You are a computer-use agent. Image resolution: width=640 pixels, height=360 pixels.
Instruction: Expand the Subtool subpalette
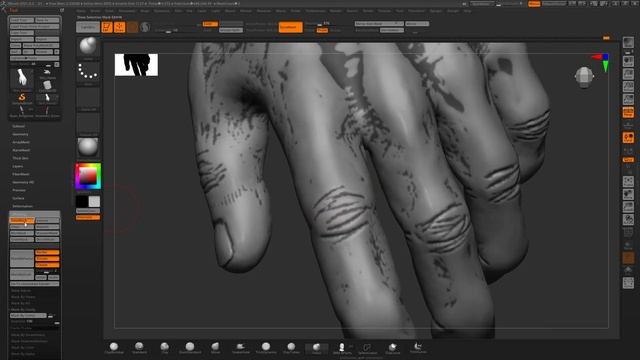(18, 126)
